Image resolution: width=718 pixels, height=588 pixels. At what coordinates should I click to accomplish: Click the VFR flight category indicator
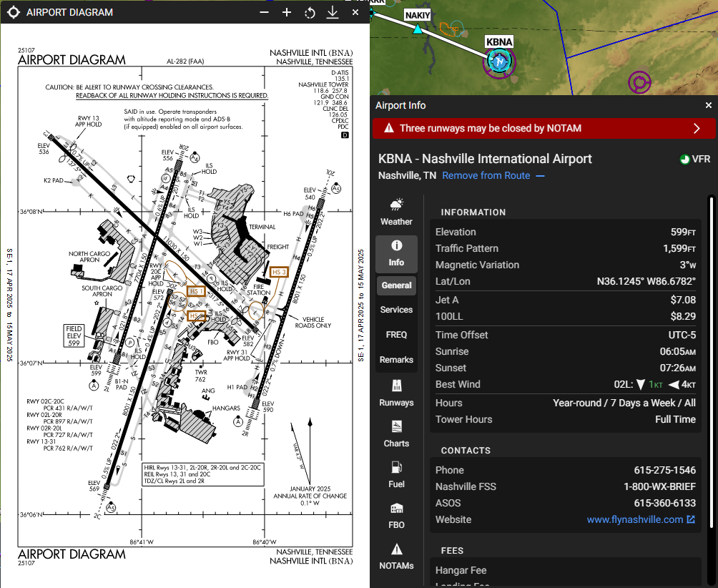695,159
